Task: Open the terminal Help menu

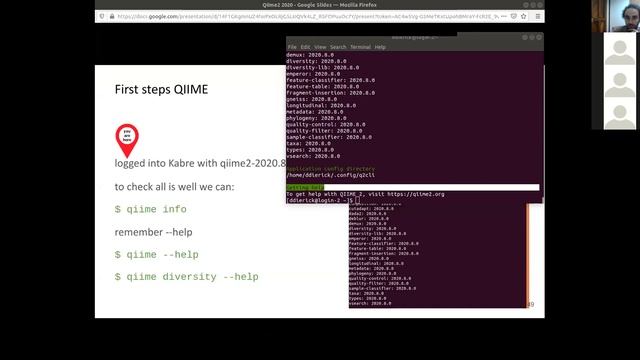Action: tap(380, 47)
